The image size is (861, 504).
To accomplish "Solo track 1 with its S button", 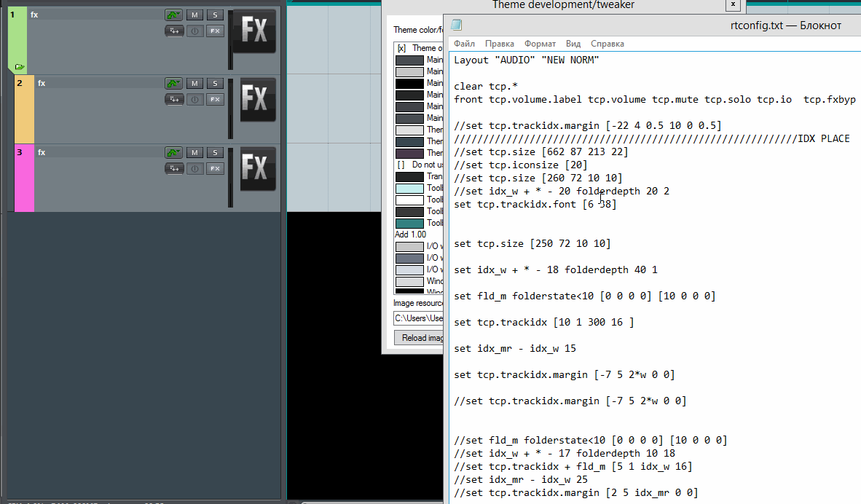I will click(216, 15).
